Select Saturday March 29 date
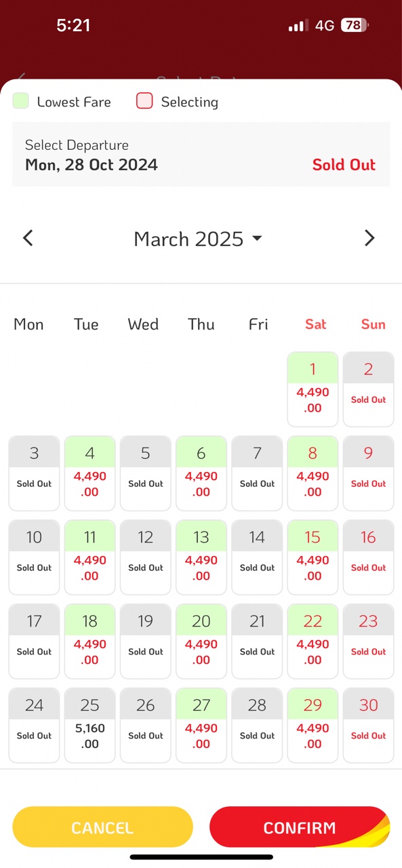This screenshot has height=868, width=402. pos(313,726)
